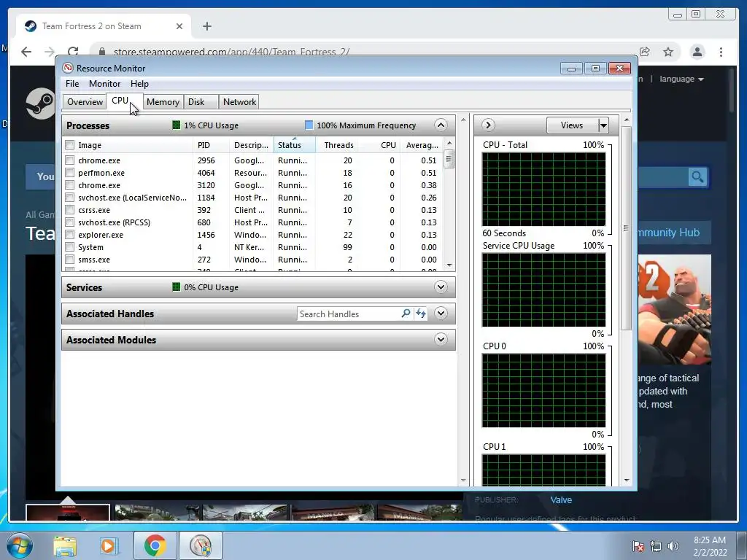Check the chrome.exe PID 2956 checkbox
This screenshot has width=747, height=560.
tap(70, 160)
